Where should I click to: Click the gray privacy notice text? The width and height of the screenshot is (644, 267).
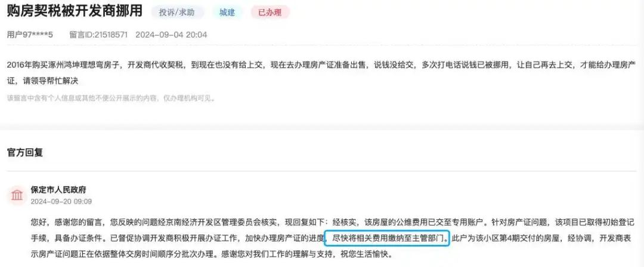click(x=111, y=99)
